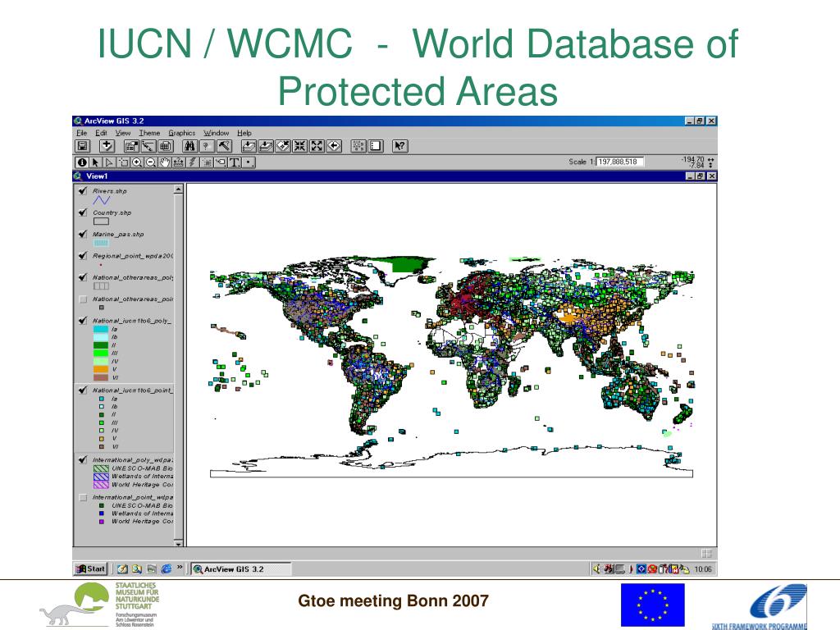Select the Pan hand tool
Image resolution: width=840 pixels, height=630 pixels.
tap(164, 162)
